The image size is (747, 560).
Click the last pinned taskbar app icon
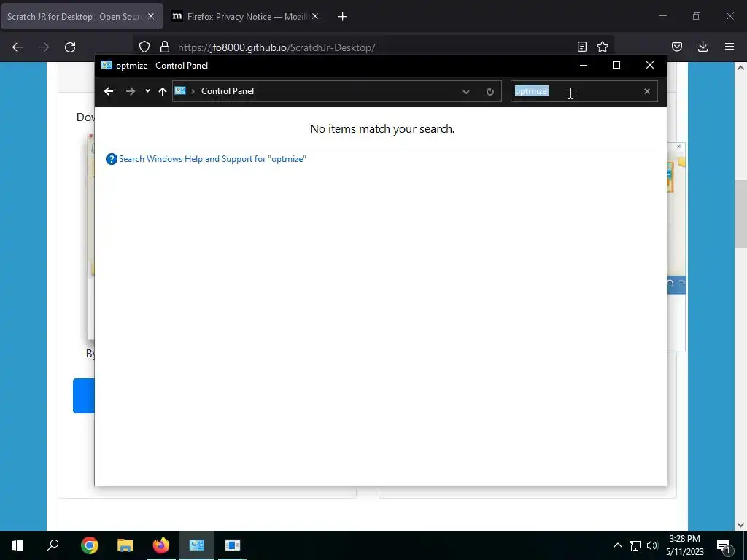click(233, 545)
